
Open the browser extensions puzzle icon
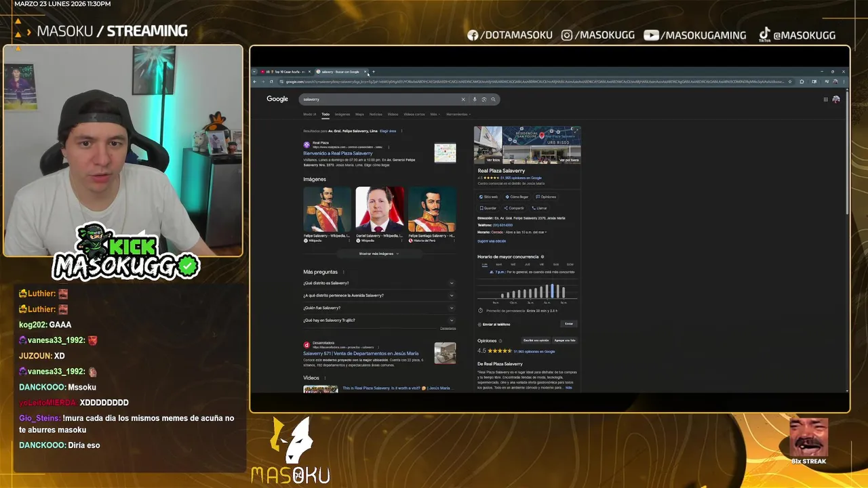tap(802, 81)
